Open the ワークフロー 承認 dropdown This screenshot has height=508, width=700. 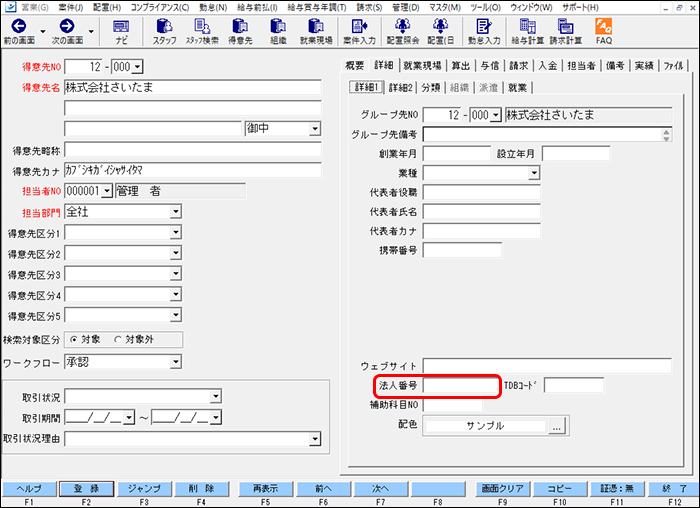tap(176, 362)
